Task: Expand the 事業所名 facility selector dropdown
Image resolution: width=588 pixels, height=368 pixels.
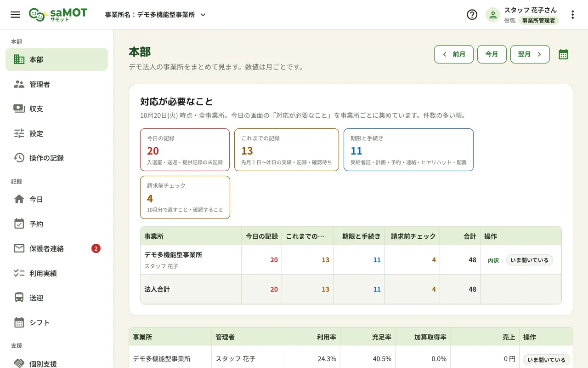Action: tap(155, 15)
